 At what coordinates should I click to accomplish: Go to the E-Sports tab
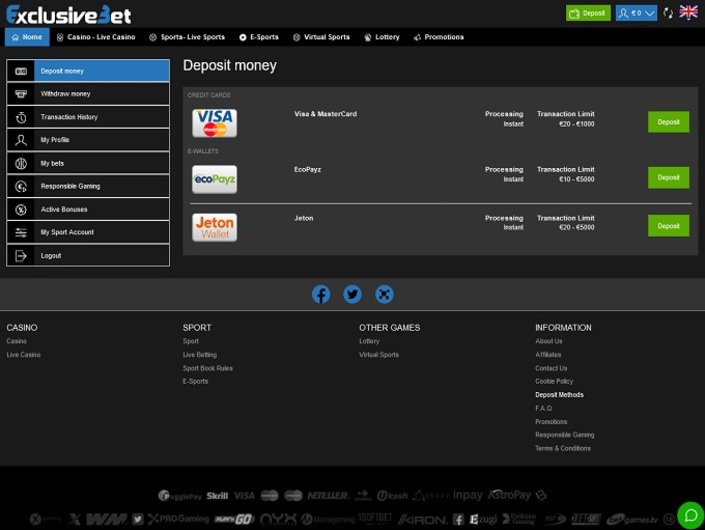click(x=259, y=37)
